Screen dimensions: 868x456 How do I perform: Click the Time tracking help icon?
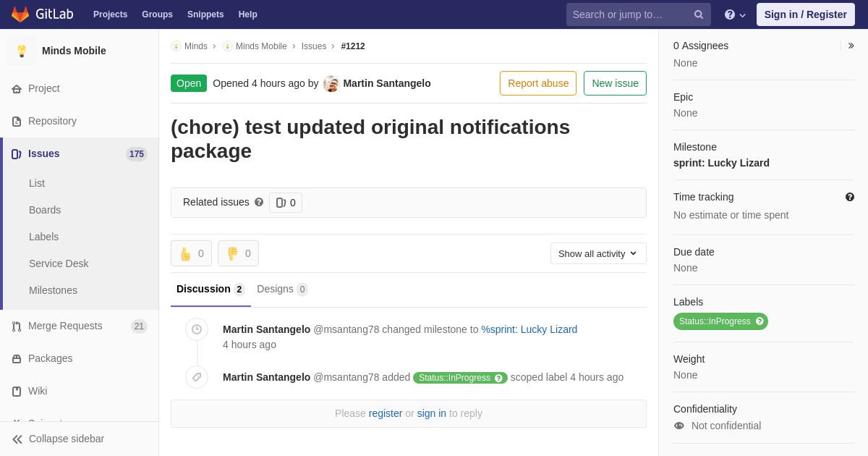pos(849,197)
